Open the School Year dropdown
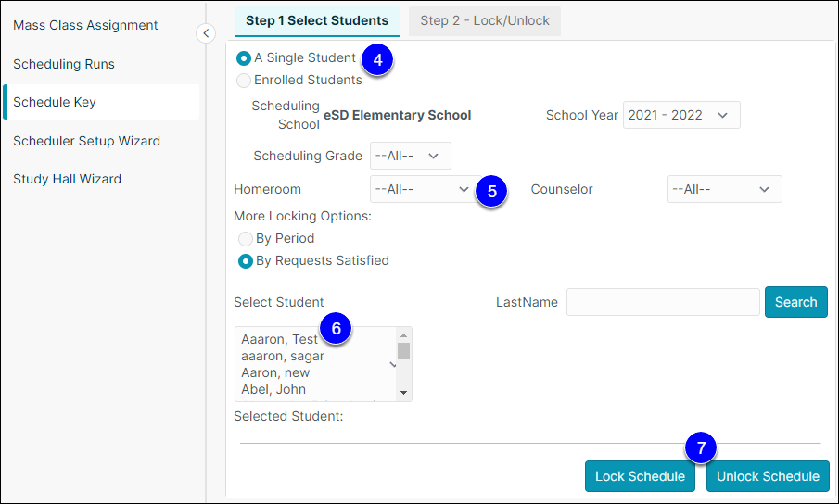This screenshot has width=839, height=504. 681,115
